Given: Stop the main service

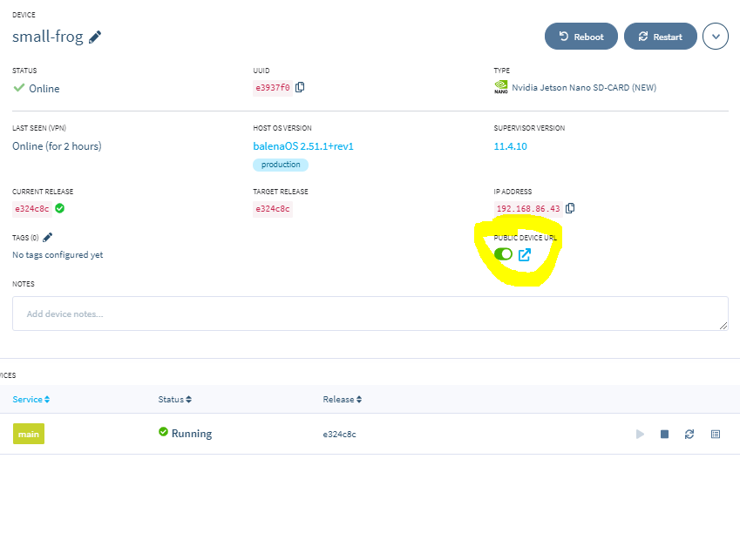Looking at the screenshot, I should [664, 434].
